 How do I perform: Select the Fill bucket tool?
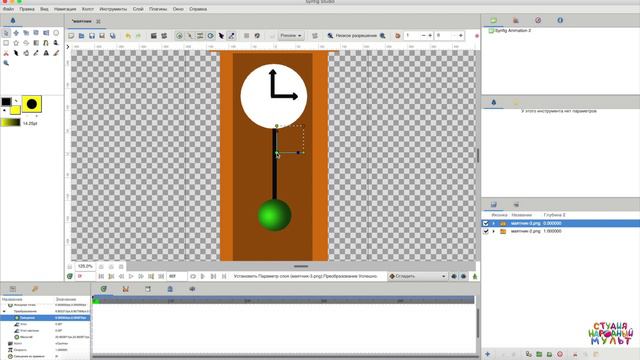[26, 53]
